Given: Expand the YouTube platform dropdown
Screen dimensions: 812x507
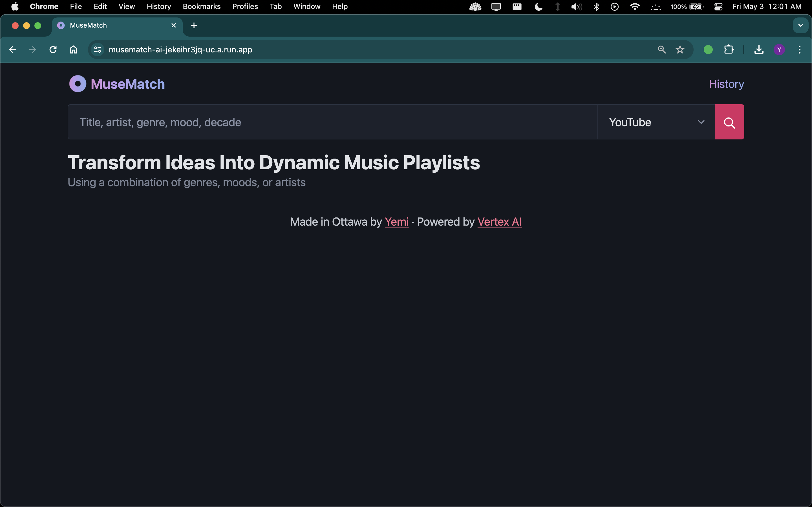Looking at the screenshot, I should click(x=656, y=122).
